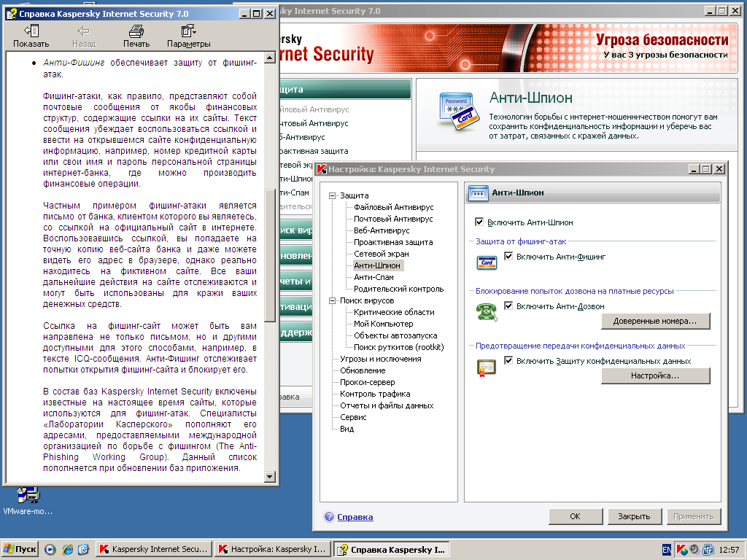This screenshot has width=747, height=560.
Task: Click the help question mark icon near Справка
Action: coord(330,517)
